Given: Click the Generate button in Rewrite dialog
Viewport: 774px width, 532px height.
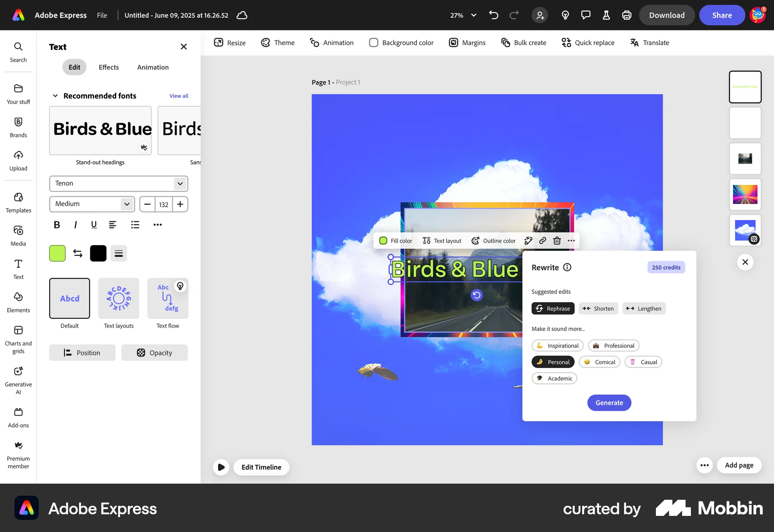Looking at the screenshot, I should [609, 403].
